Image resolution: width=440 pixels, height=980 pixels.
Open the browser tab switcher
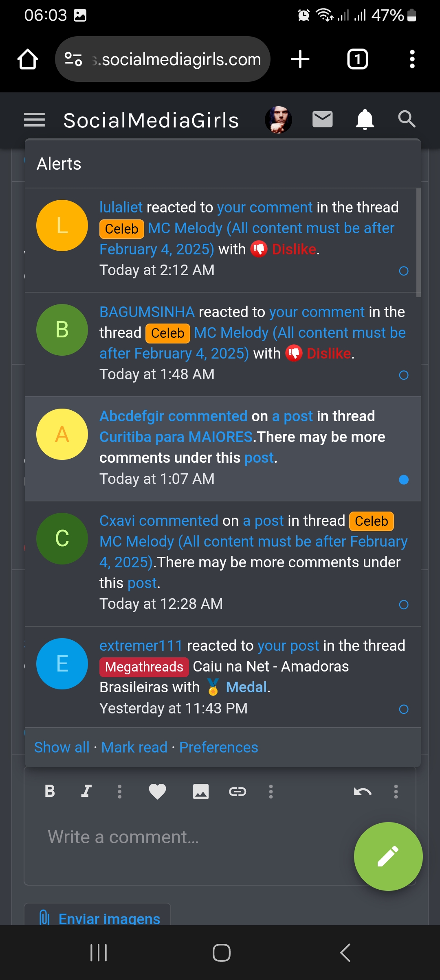point(357,59)
